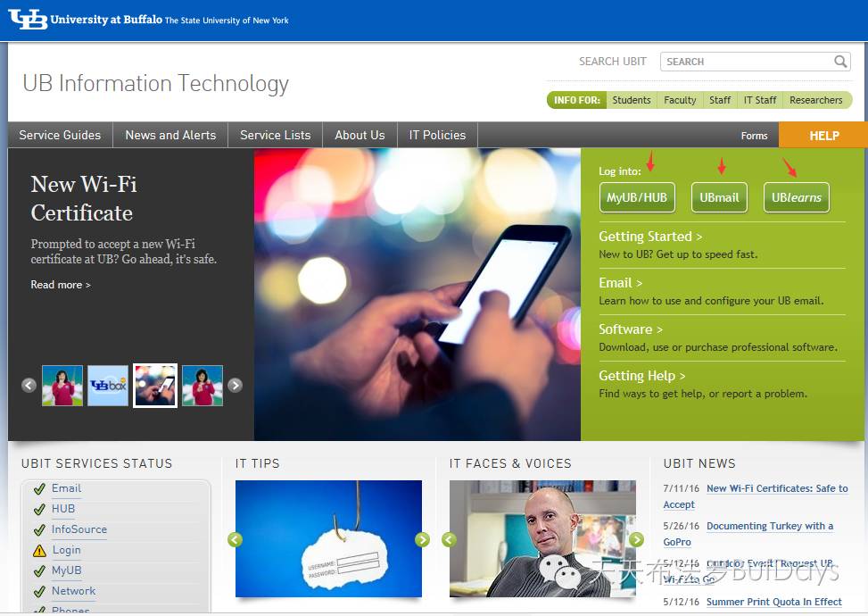Select Faculty in Info For bar

(x=680, y=100)
